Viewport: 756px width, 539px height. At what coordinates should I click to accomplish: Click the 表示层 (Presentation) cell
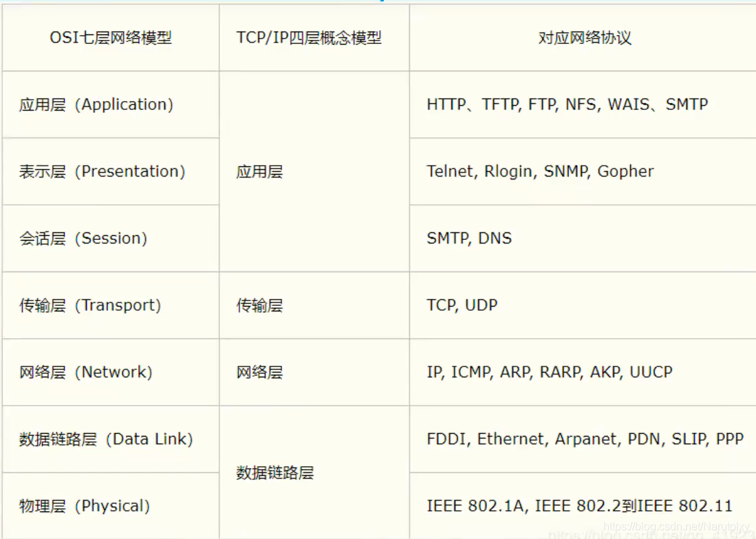pos(111,171)
